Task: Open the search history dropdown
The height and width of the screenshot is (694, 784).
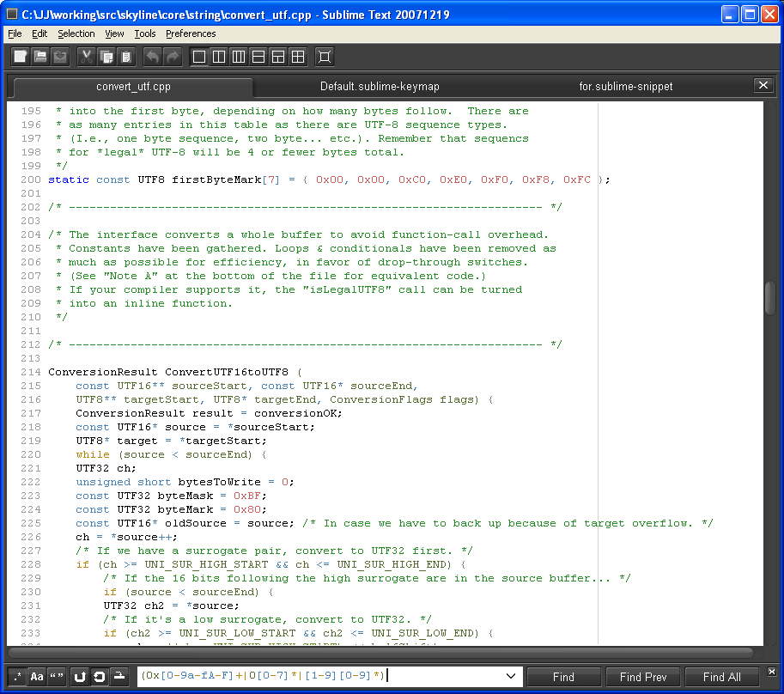Action: 511,677
